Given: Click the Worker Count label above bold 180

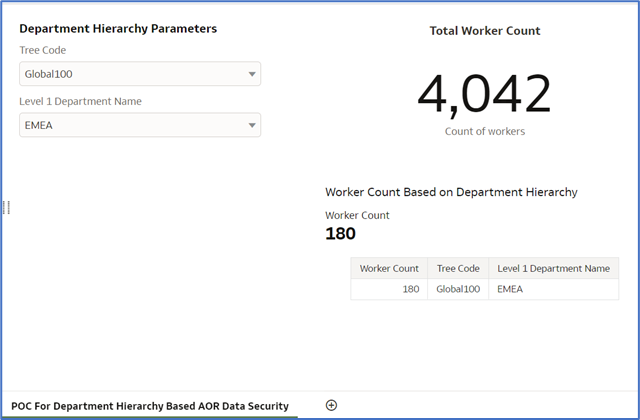Looking at the screenshot, I should tap(357, 215).
